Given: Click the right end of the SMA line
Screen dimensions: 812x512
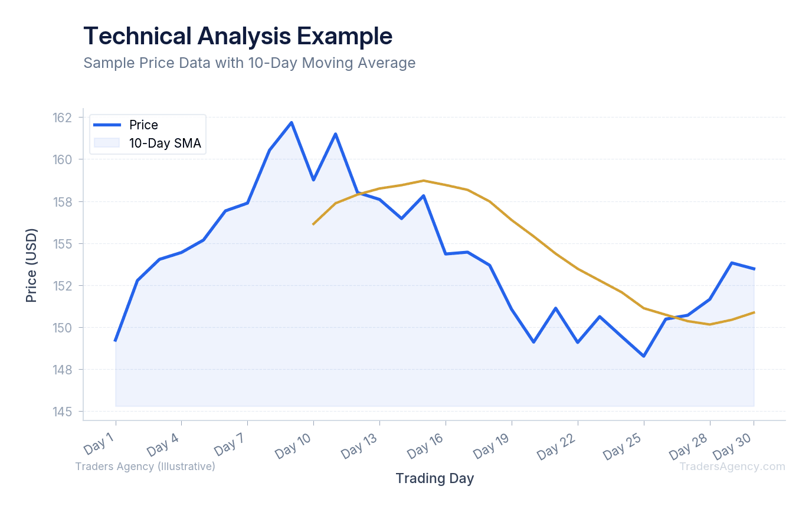Looking at the screenshot, I should pos(754,312).
